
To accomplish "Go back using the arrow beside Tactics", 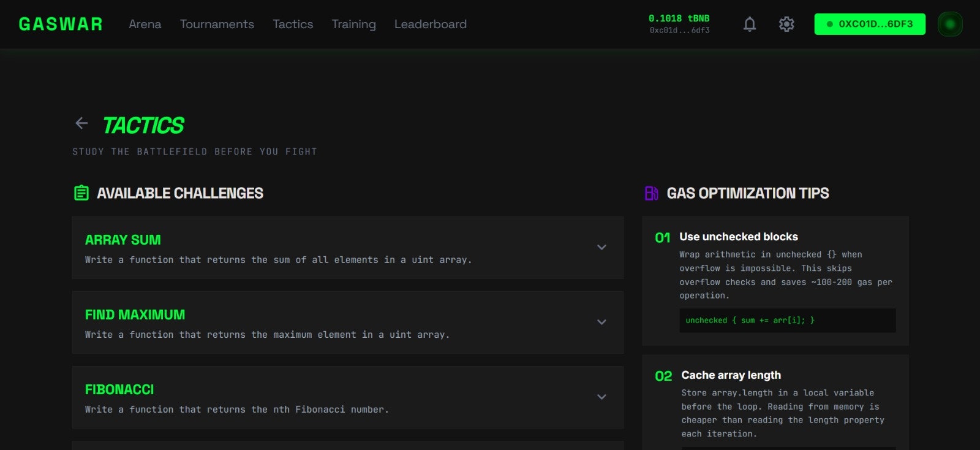I will click(x=81, y=123).
